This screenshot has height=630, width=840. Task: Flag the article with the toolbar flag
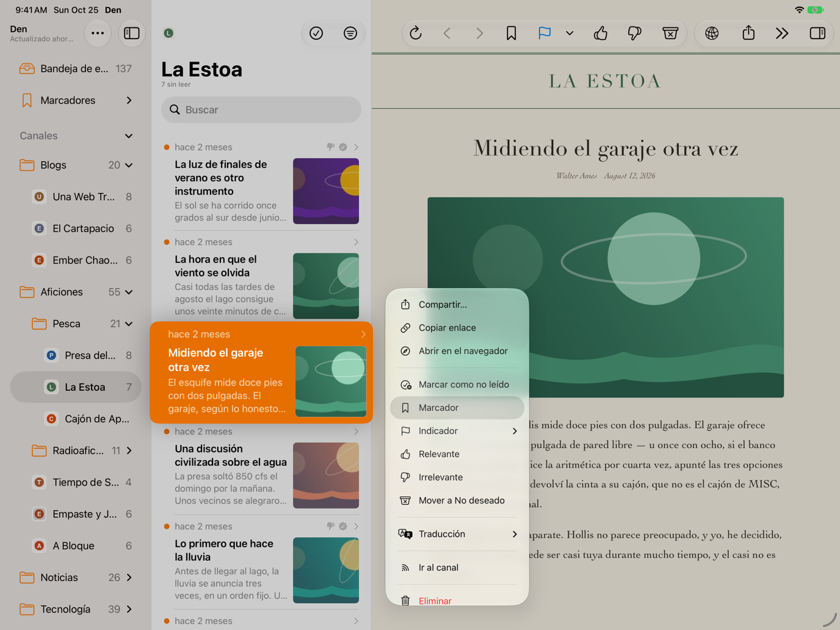coord(544,34)
